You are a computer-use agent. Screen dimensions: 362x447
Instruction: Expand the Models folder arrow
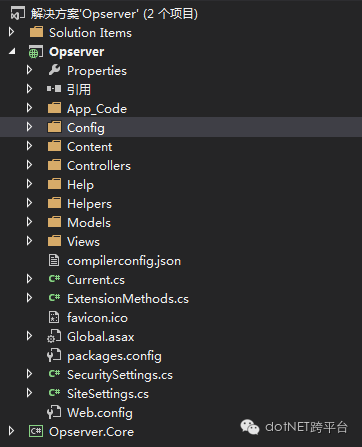tap(30, 222)
